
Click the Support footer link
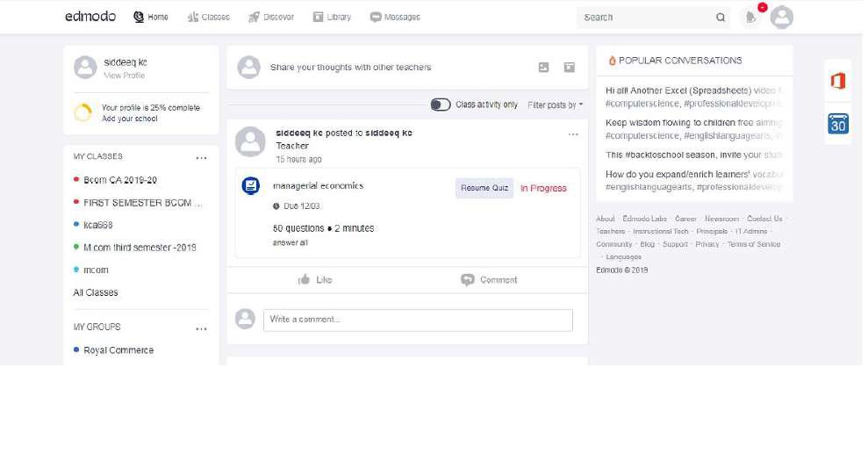coord(675,244)
